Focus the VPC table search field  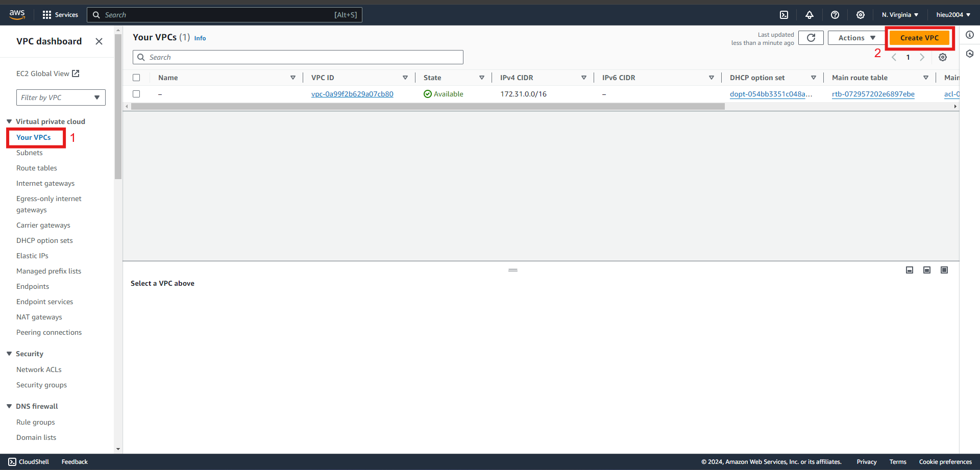tap(298, 57)
